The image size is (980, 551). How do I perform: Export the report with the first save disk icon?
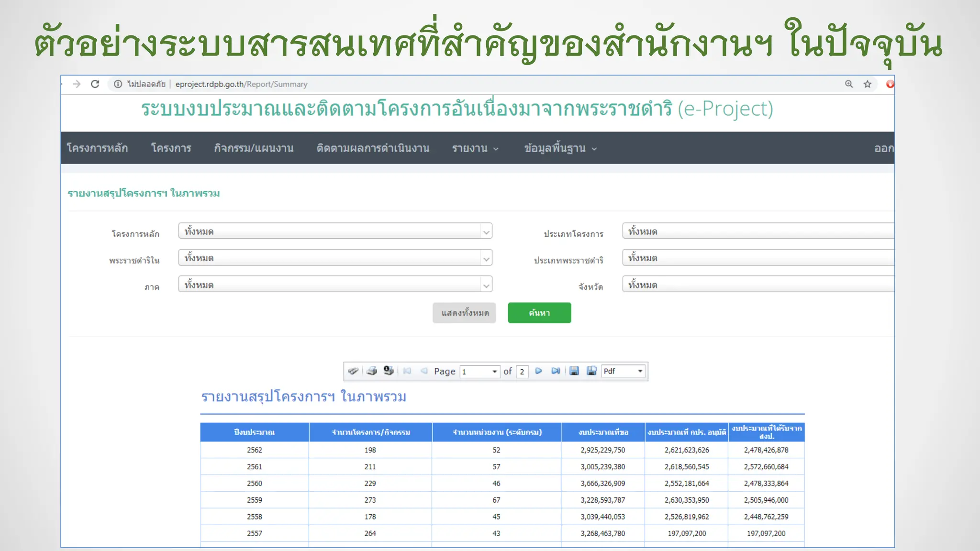[x=574, y=371]
